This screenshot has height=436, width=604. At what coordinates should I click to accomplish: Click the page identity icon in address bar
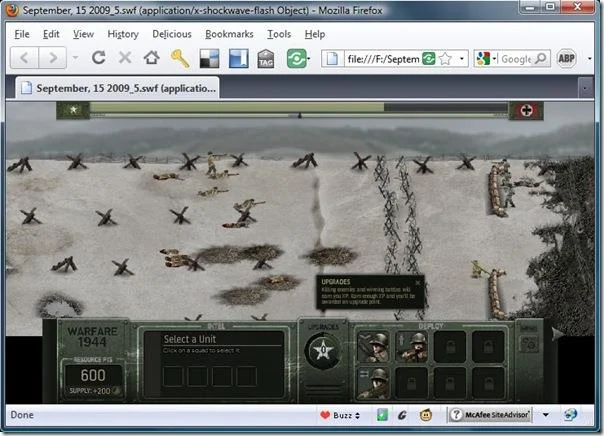[332, 59]
